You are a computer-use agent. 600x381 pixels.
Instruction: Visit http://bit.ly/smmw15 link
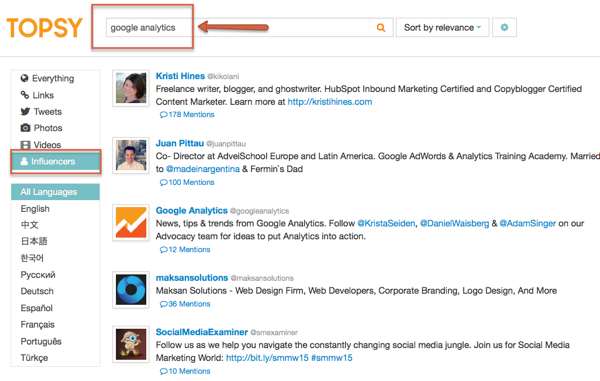point(267,358)
